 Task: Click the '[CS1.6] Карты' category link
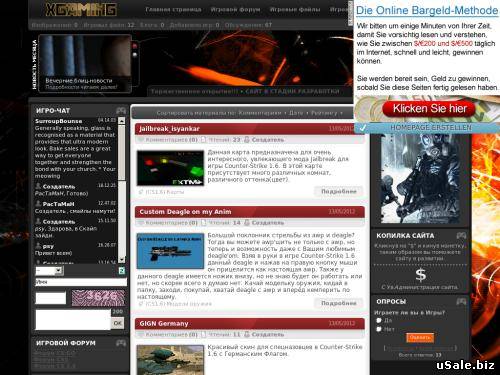point(165,192)
